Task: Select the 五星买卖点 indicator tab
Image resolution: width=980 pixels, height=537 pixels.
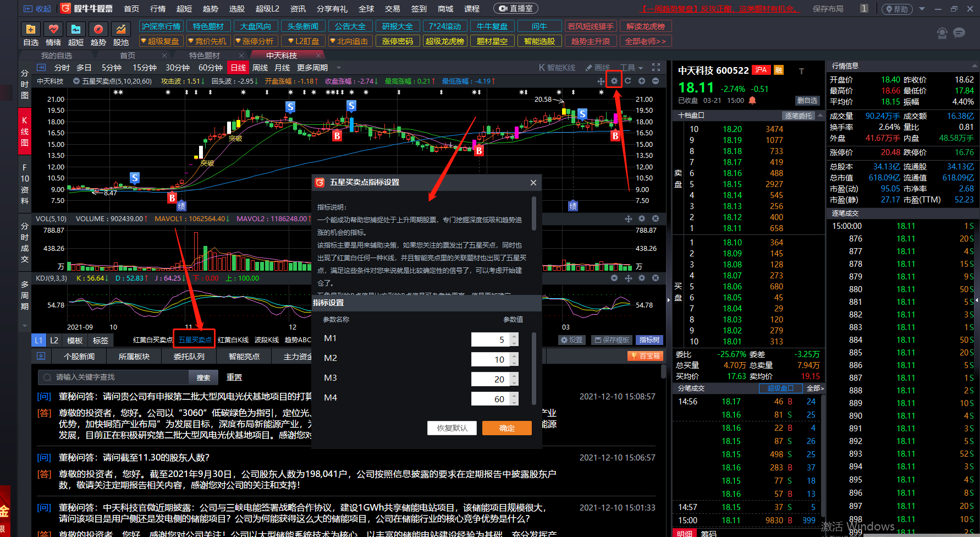Action: coord(195,340)
